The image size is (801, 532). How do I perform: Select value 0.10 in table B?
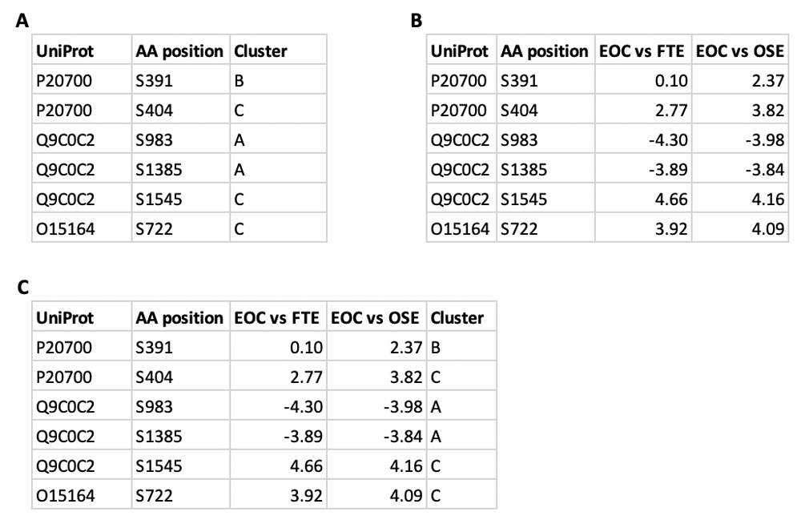click(x=671, y=81)
